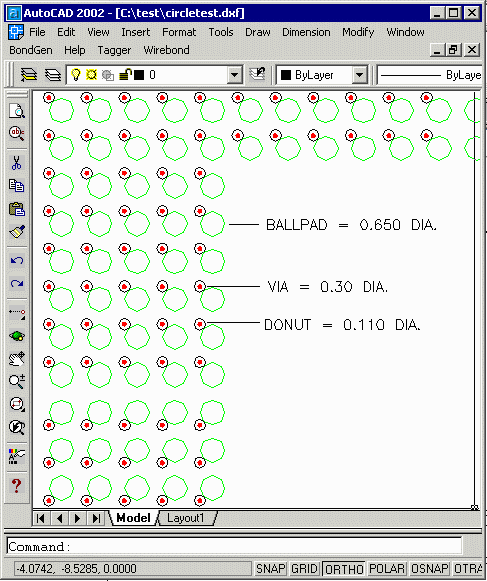Toggle layer 0 on/off lightbulb

pyautogui.click(x=76, y=75)
